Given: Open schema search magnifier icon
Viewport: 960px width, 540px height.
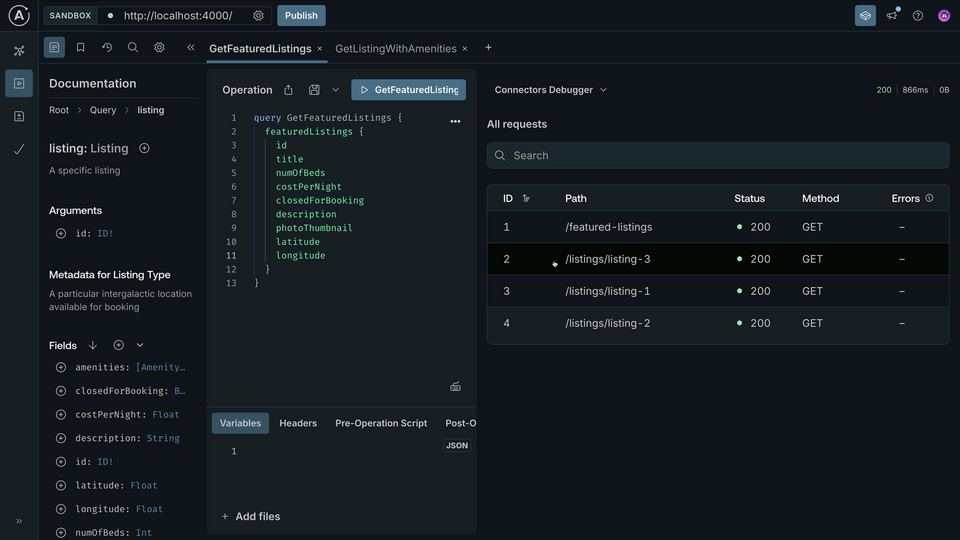Looking at the screenshot, I should point(133,47).
